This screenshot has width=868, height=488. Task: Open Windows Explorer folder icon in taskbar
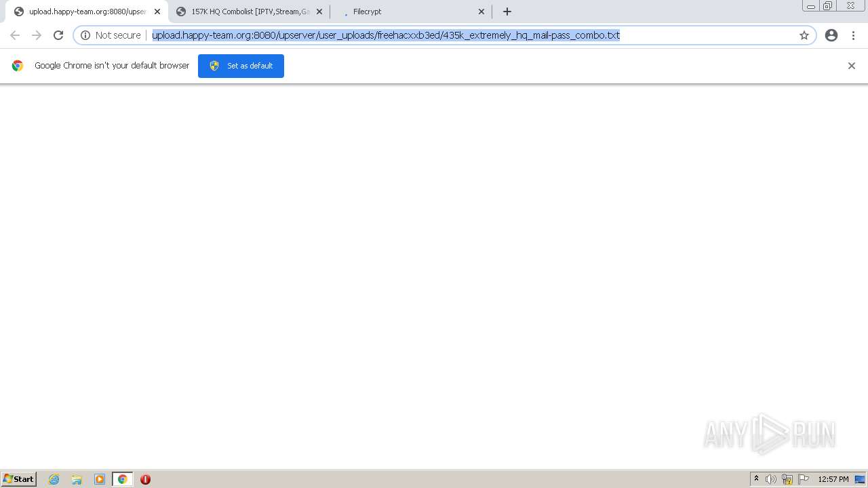77,479
